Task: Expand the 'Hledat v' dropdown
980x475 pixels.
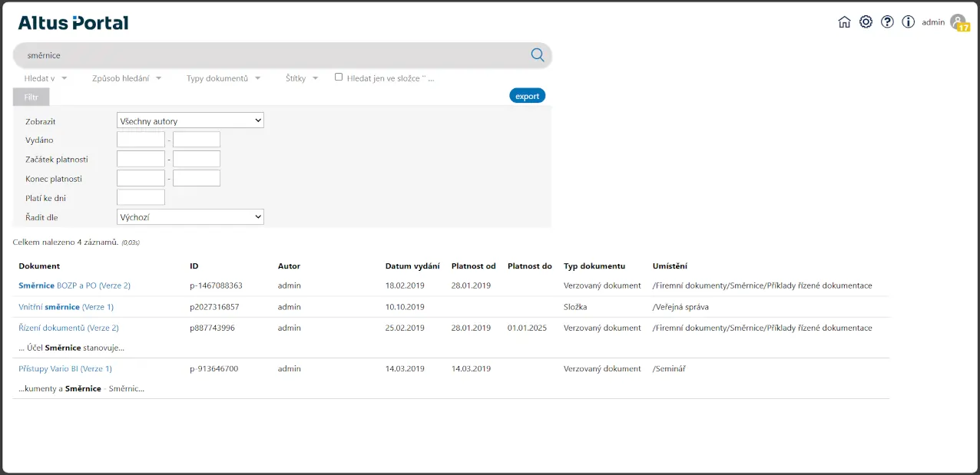Action: tap(45, 78)
